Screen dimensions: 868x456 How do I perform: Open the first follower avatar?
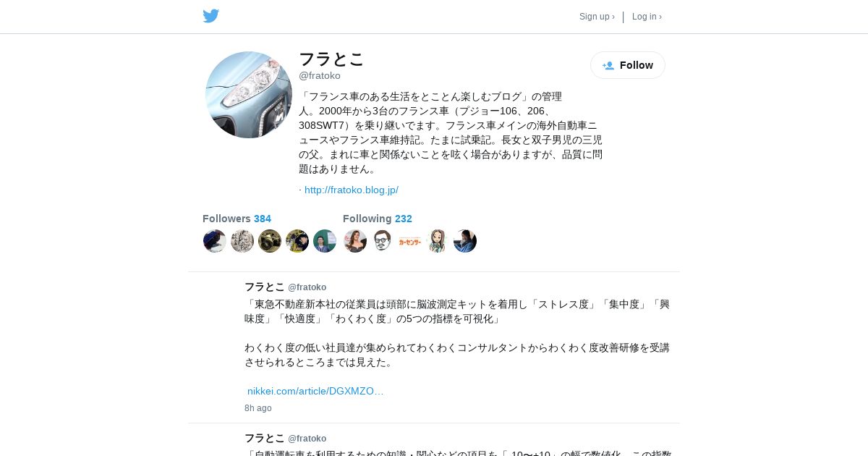tap(215, 241)
